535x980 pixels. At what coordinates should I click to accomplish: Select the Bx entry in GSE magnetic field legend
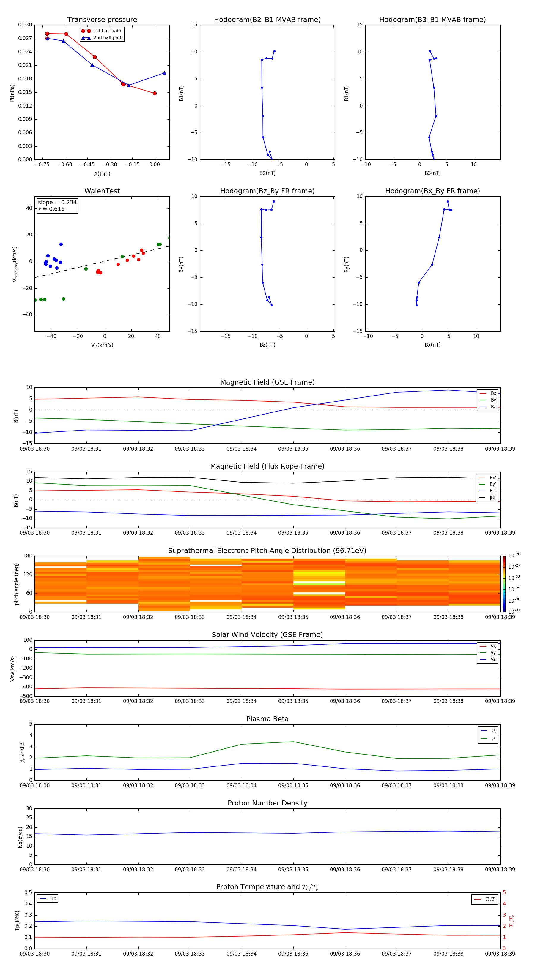pyautogui.click(x=488, y=393)
